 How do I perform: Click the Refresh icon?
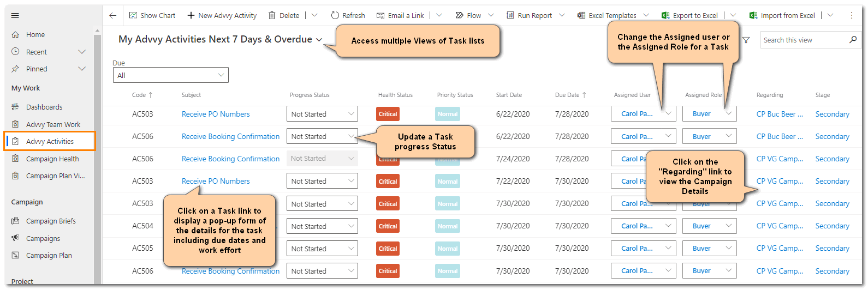(x=335, y=16)
